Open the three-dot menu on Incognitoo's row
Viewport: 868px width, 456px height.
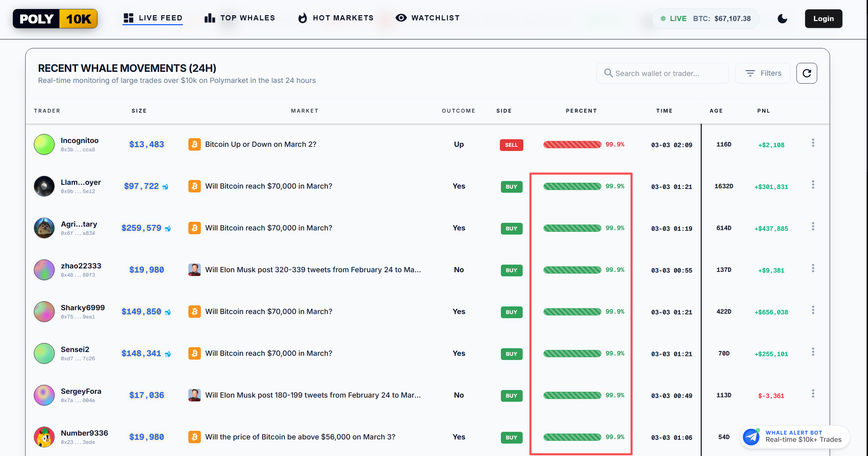(813, 143)
